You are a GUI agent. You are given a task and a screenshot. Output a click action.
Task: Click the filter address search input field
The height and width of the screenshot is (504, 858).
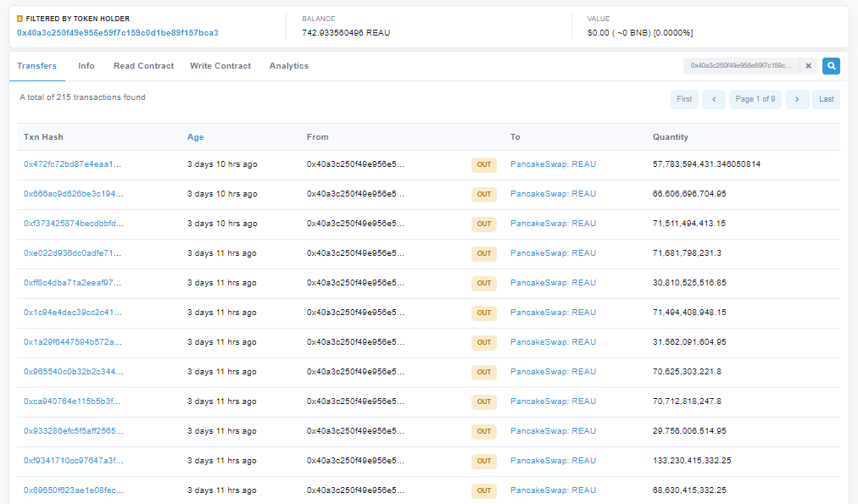(740, 66)
